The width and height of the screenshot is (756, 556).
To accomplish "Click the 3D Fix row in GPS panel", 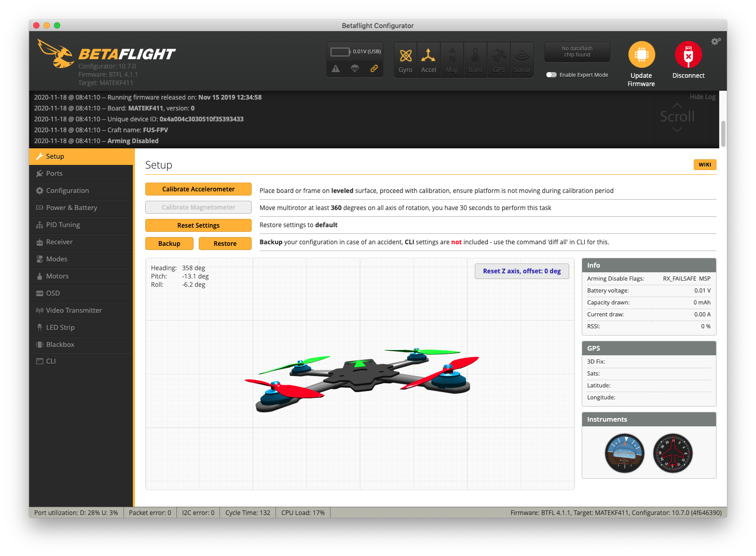I will (x=649, y=362).
